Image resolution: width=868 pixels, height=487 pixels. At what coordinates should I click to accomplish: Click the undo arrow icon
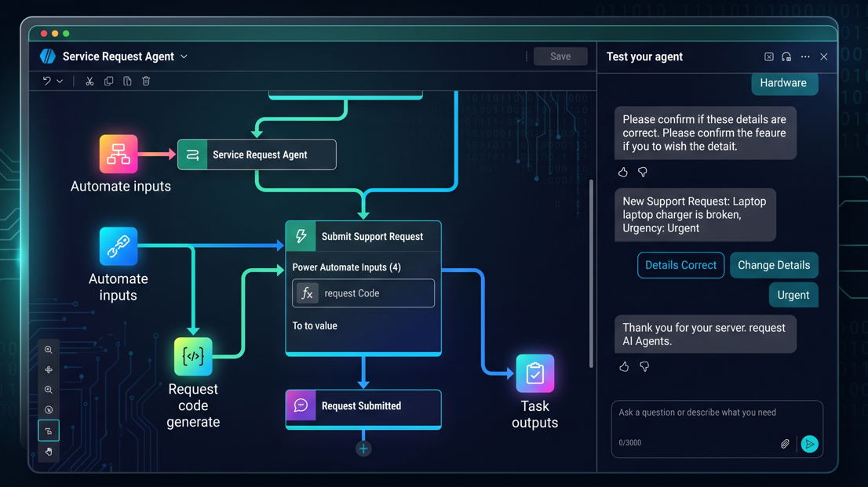46,81
